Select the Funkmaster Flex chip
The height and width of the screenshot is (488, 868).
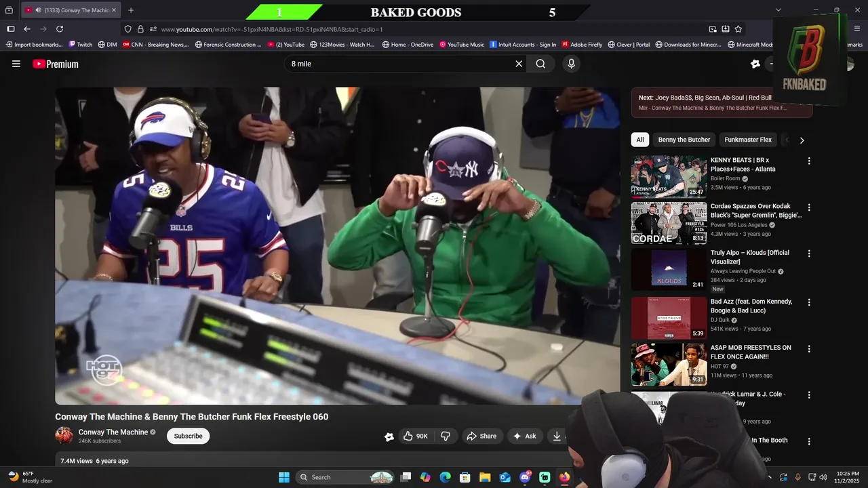tap(748, 140)
